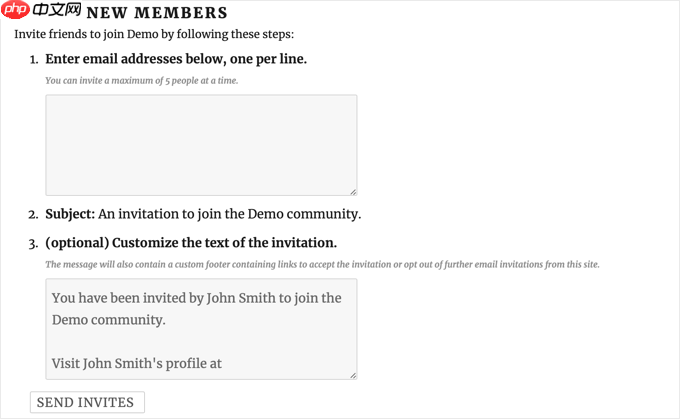Click '(optional) Customize the text' step heading
The height and width of the screenshot is (419, 680).
[x=191, y=243]
